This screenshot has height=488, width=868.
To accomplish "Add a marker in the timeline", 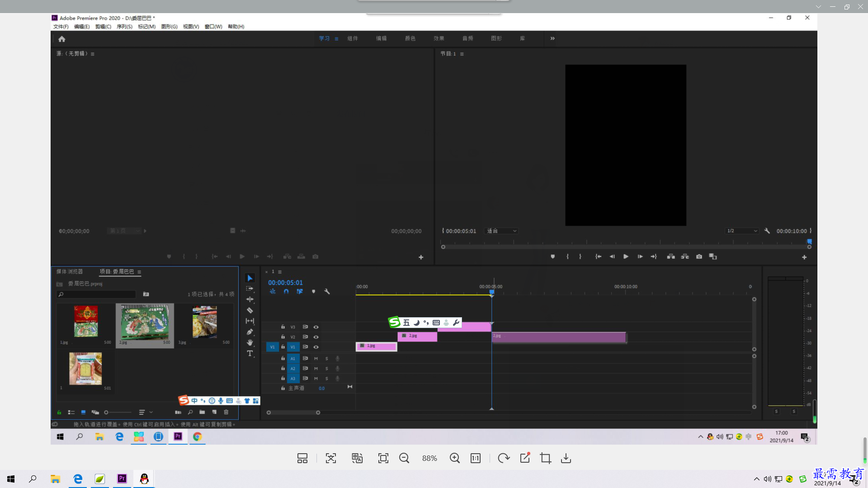I will click(x=313, y=291).
